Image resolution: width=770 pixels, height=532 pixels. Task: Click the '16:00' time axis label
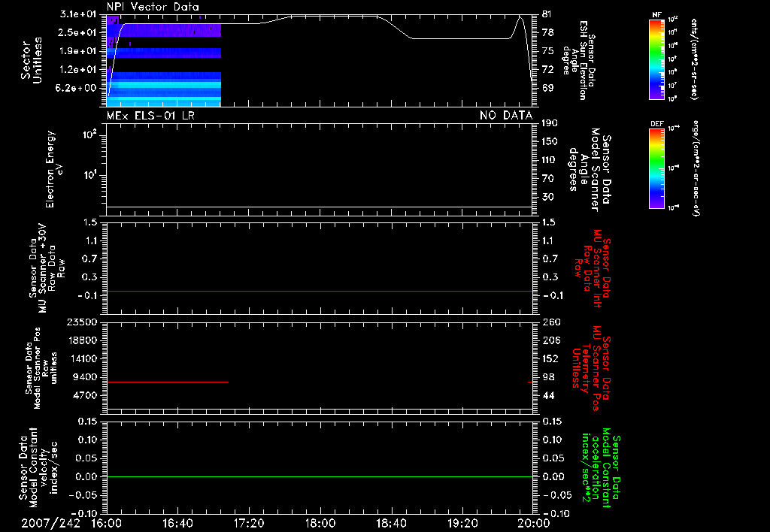[107, 523]
